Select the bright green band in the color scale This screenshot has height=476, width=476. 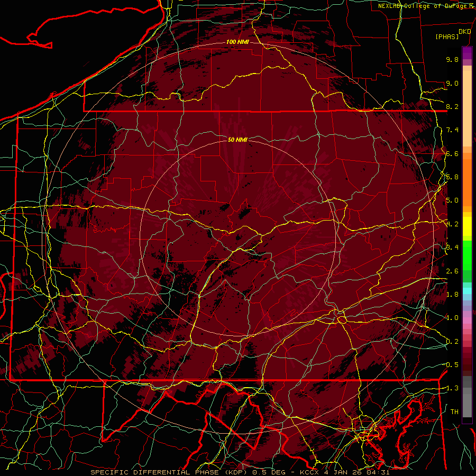tap(467, 255)
